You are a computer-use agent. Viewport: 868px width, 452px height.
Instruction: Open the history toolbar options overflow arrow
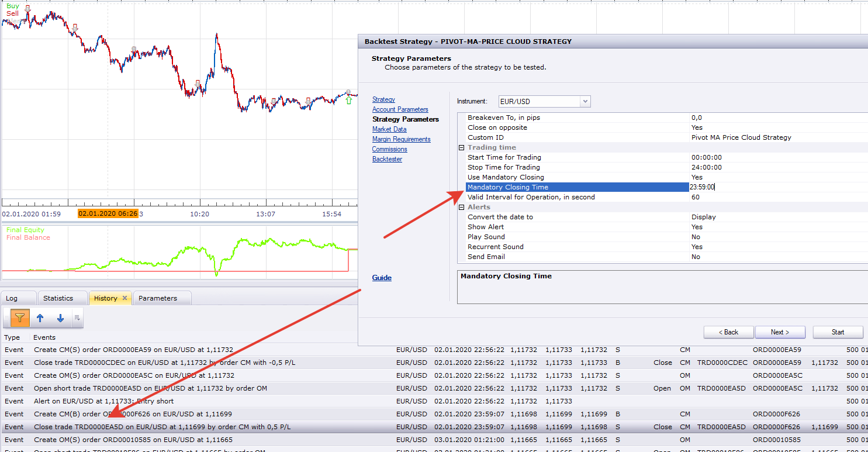point(77,318)
